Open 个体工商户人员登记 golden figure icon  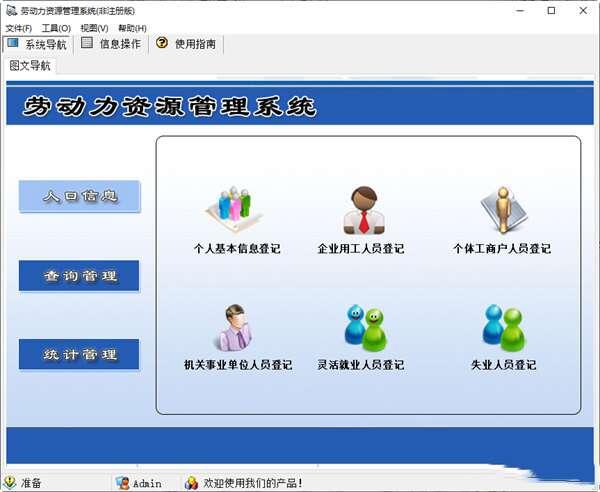tap(501, 209)
